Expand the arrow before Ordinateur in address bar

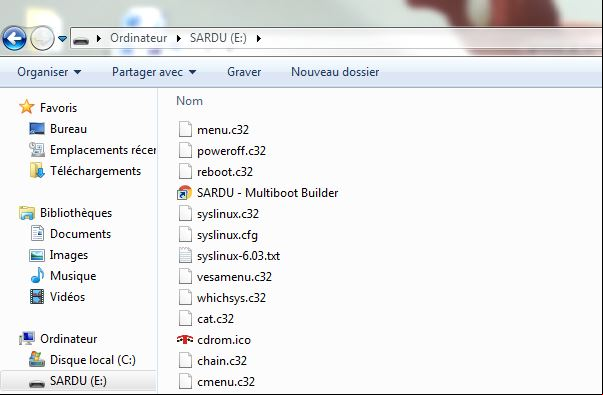click(x=99, y=38)
